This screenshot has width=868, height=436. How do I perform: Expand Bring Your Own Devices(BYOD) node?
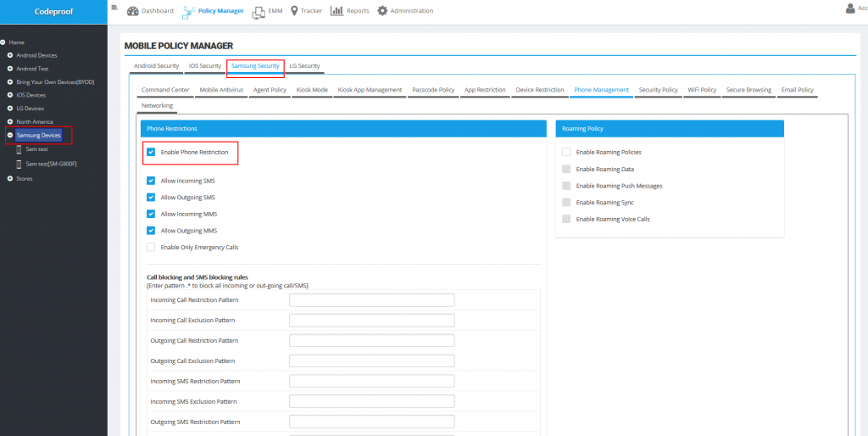click(x=10, y=82)
